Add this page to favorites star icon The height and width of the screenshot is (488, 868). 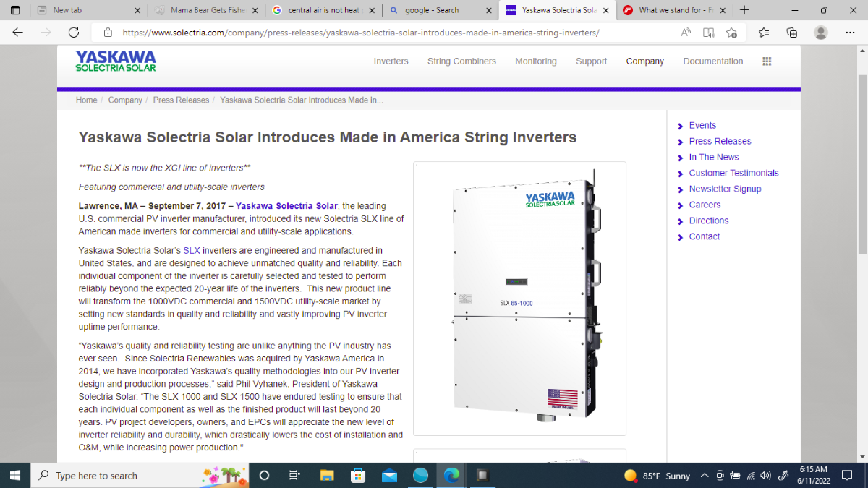pos(731,33)
